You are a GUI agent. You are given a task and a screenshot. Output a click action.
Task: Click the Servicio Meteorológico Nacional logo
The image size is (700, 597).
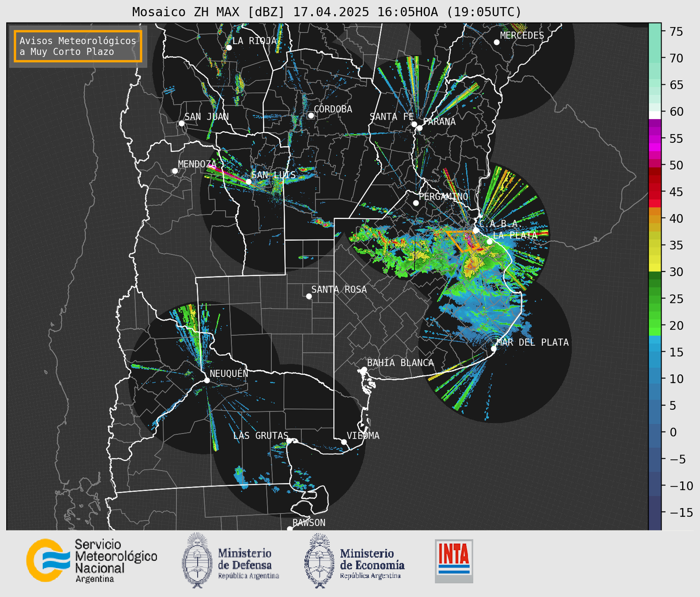[x=92, y=560]
